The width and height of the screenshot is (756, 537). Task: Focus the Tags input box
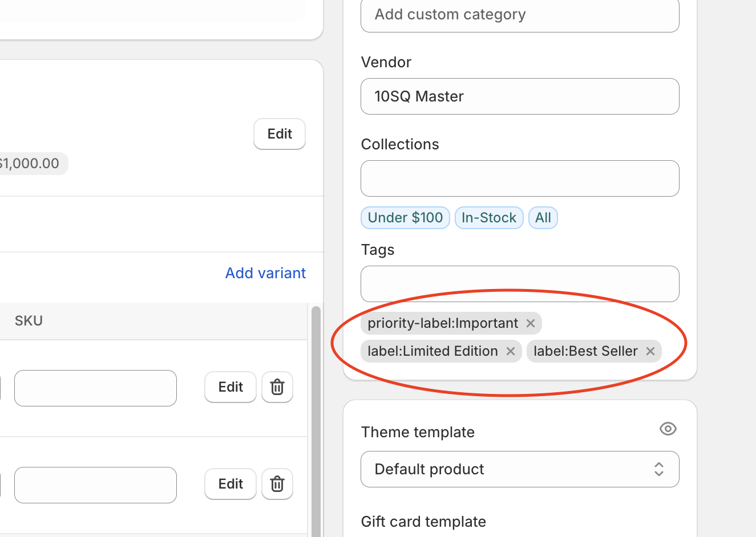[519, 284]
